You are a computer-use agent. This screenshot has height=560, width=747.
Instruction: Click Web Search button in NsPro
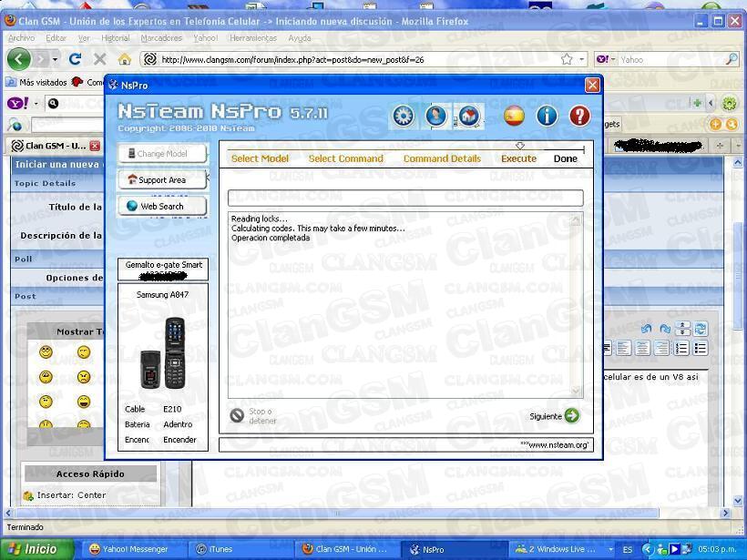pos(162,206)
